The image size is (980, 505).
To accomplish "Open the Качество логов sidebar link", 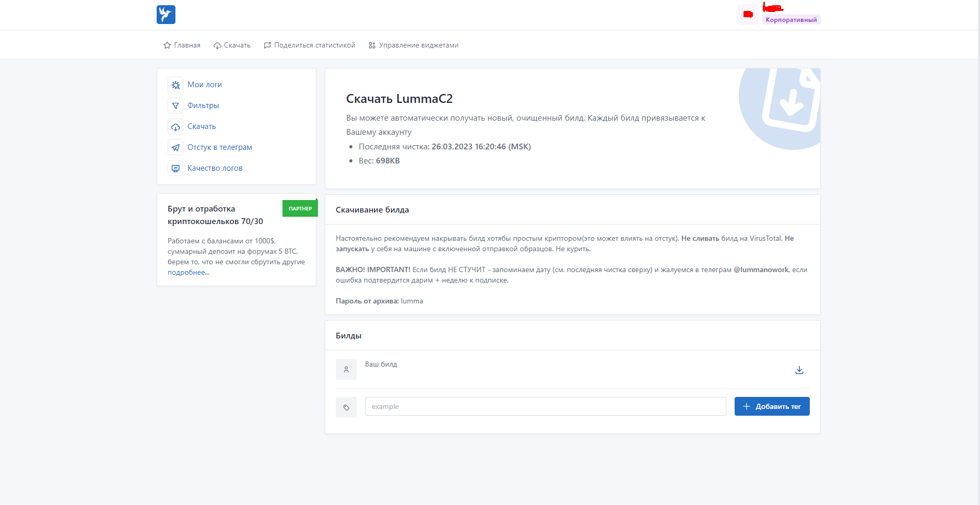I will pos(215,168).
